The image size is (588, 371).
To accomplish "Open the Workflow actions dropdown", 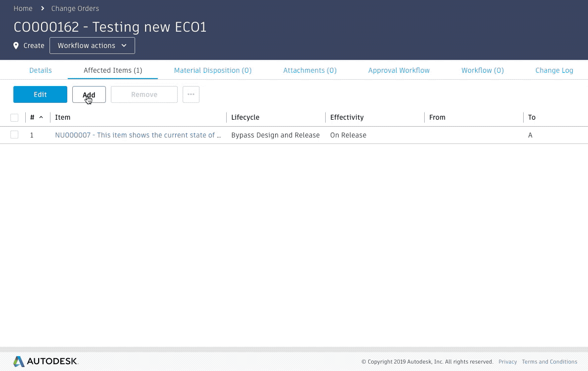I will click(92, 46).
